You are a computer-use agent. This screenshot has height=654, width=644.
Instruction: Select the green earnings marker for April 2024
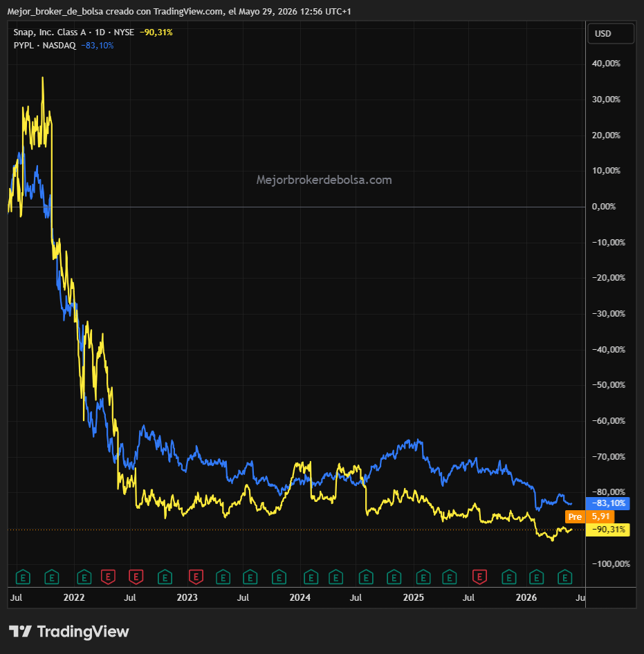[335, 577]
